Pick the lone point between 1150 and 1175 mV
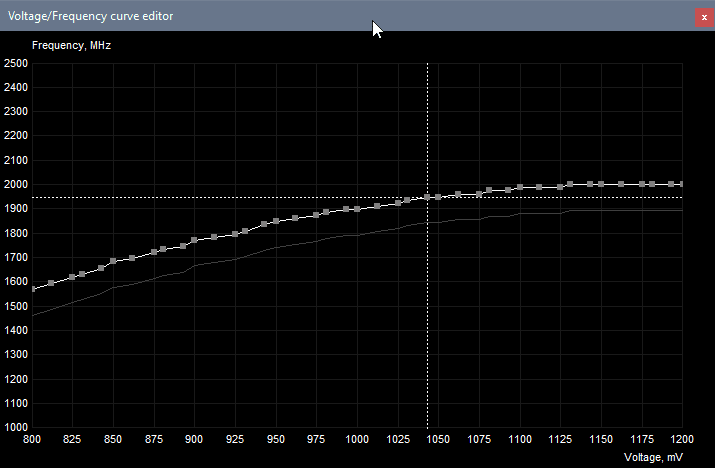 pos(621,184)
